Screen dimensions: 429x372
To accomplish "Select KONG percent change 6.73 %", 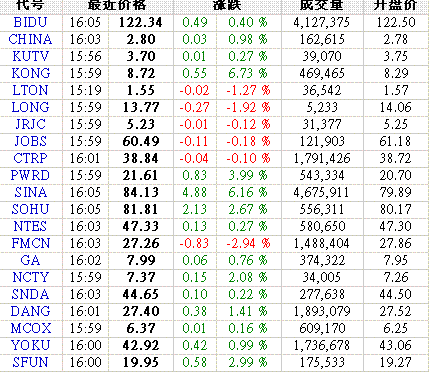I will (248, 73).
